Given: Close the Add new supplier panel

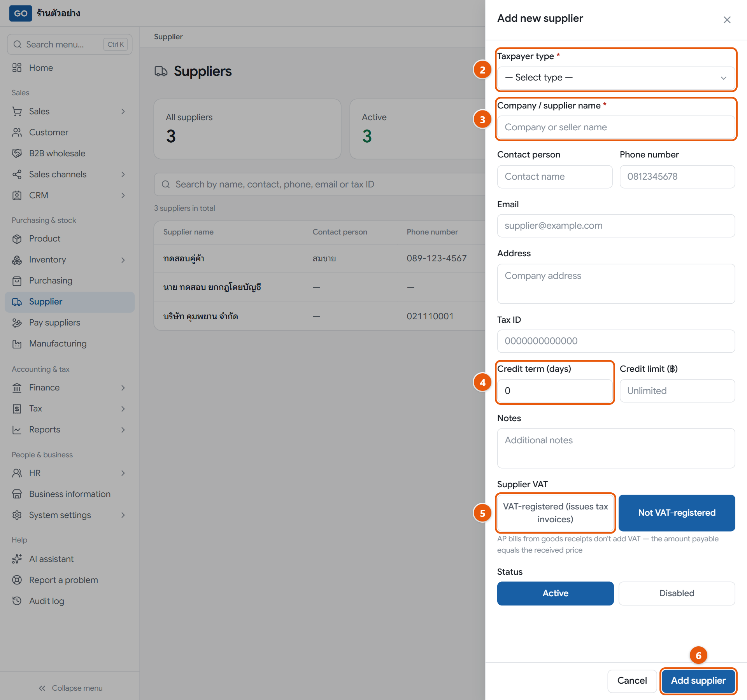Looking at the screenshot, I should pyautogui.click(x=727, y=20).
